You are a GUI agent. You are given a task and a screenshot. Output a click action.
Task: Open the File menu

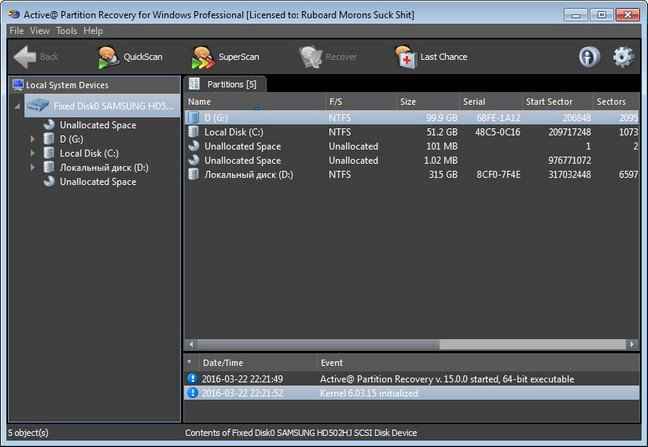point(16,31)
